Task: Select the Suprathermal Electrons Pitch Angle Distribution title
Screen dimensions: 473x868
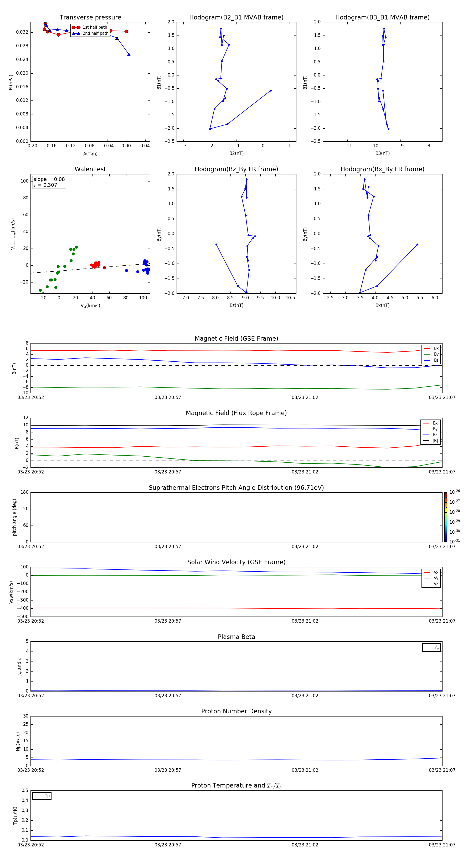Action: click(x=236, y=488)
